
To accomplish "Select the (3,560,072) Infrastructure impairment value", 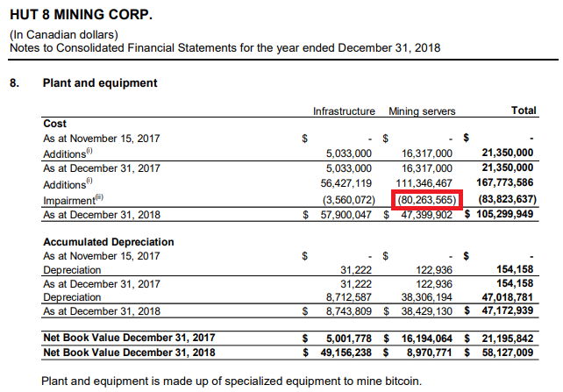I will click(349, 200).
